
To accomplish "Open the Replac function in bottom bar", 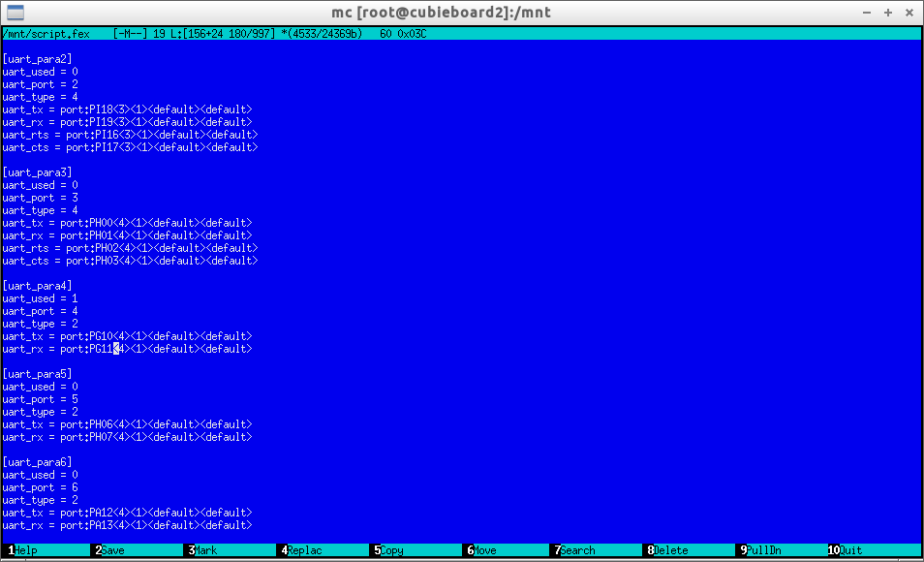I will 304,550.
